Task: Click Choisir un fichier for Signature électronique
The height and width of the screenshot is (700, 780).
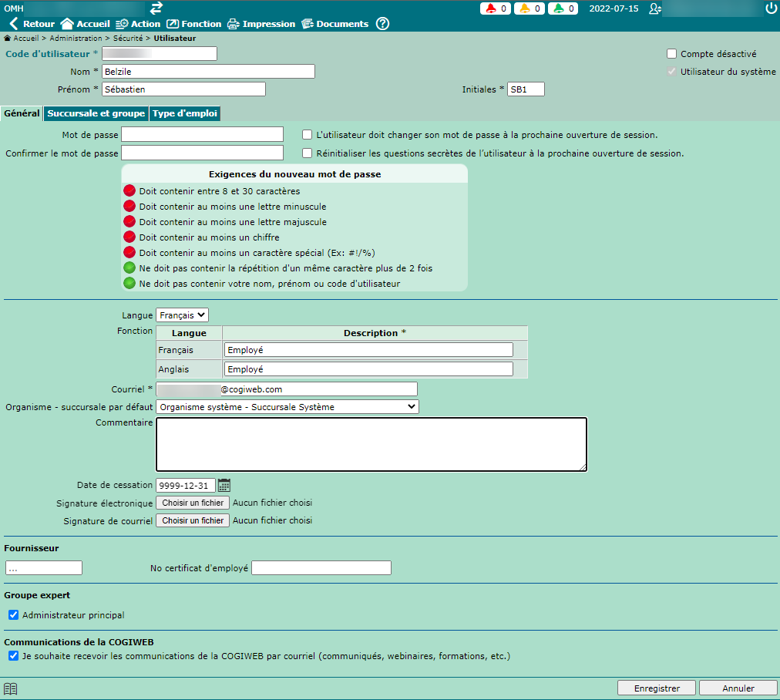Action: click(x=193, y=503)
